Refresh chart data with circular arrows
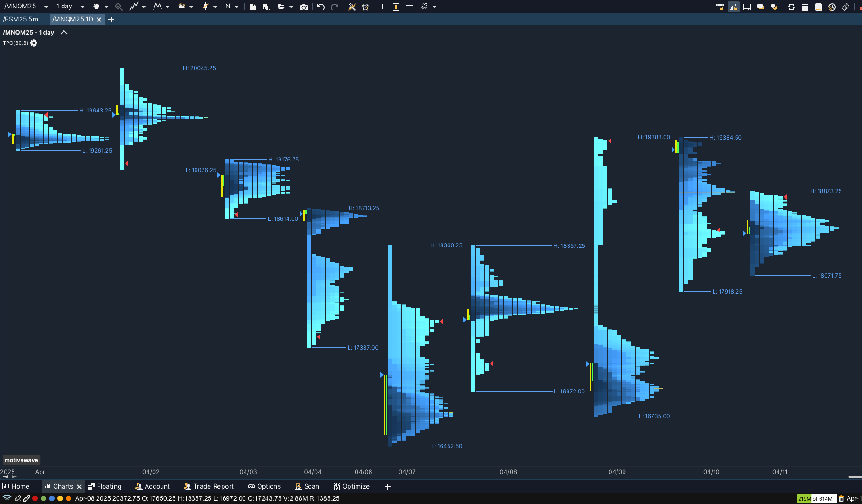 click(x=792, y=7)
